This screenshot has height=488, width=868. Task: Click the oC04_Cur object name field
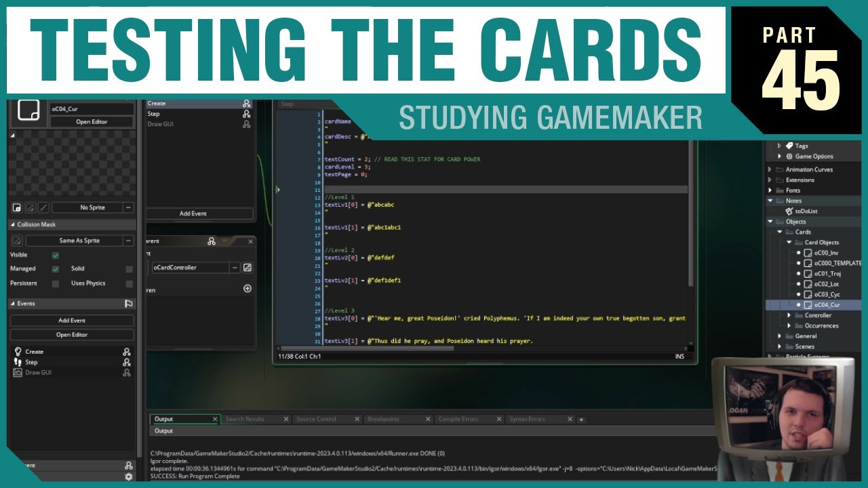point(92,108)
